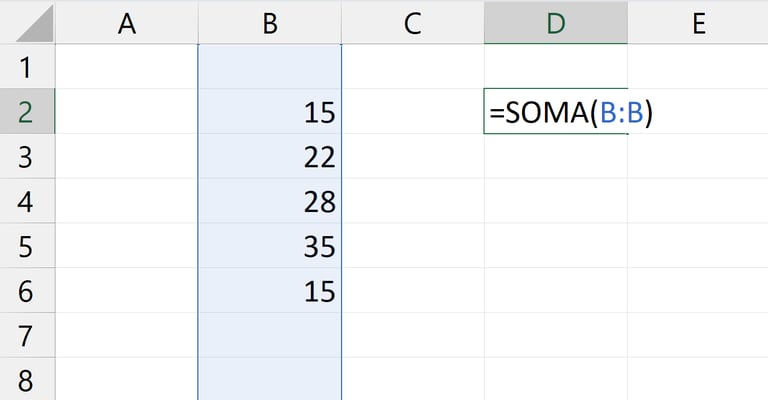Click the cell showing 35
Image resolution: width=768 pixels, height=400 pixels.
pos(269,246)
